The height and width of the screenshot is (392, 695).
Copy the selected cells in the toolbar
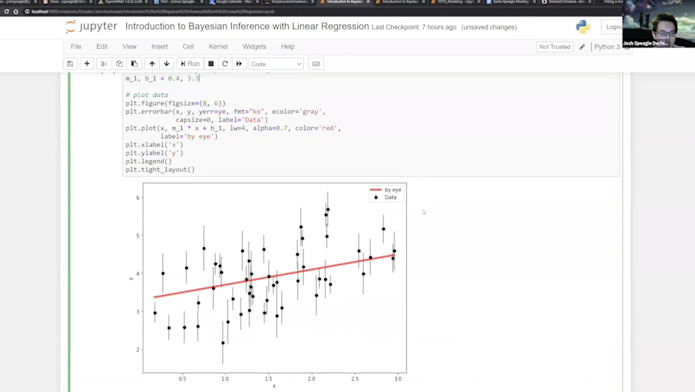coord(119,64)
